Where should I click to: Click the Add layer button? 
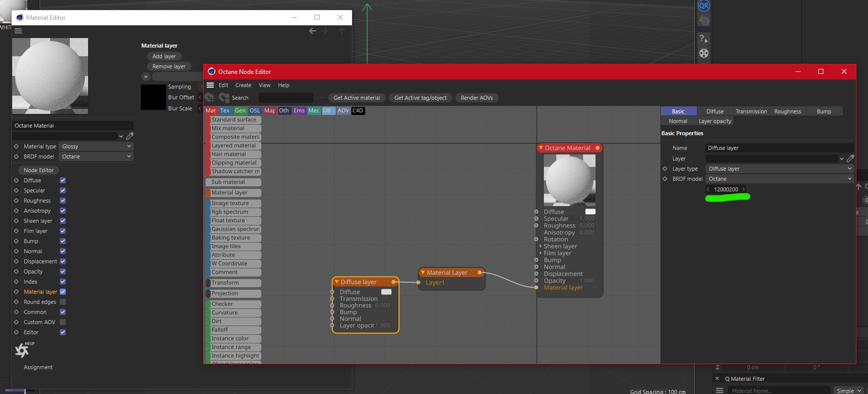tap(165, 56)
